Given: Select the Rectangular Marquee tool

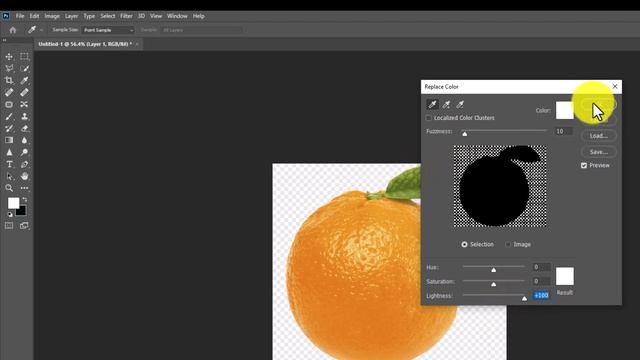Looking at the screenshot, I should tap(24, 57).
